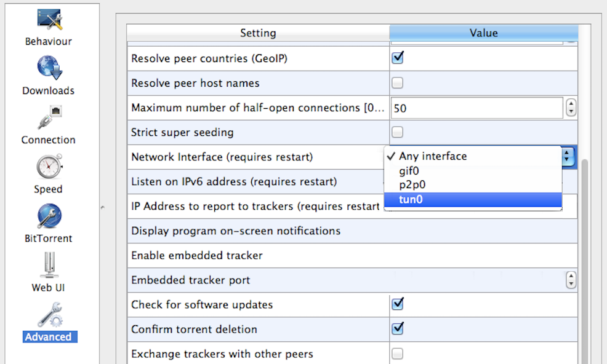
Task: Select the Advanced wrench icon
Action: (x=48, y=315)
